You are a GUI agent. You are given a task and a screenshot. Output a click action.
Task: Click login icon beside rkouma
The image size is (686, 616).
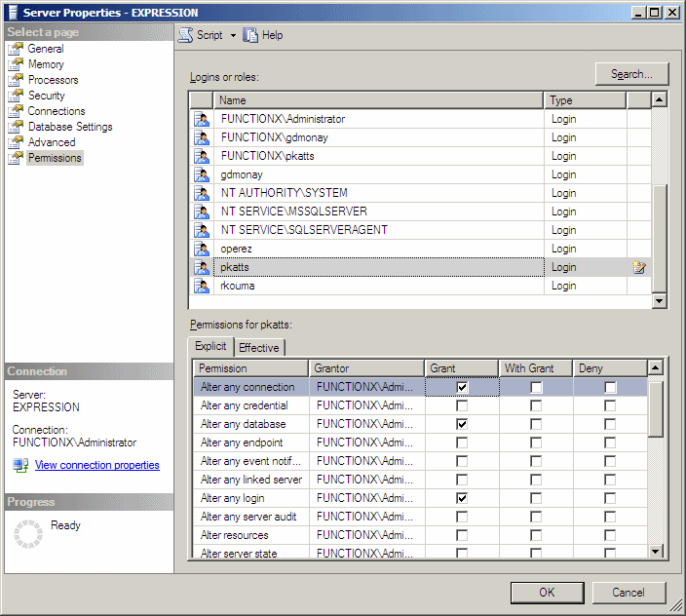tap(202, 286)
